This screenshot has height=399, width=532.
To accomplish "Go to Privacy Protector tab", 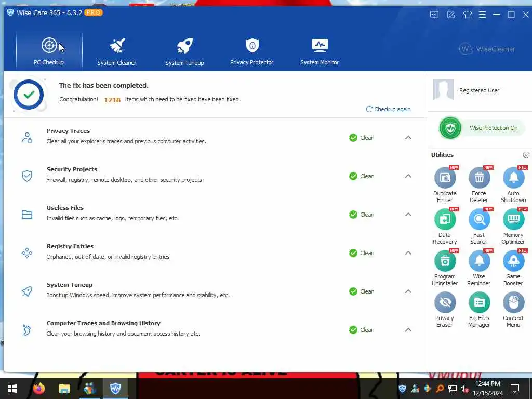I will pos(252,51).
